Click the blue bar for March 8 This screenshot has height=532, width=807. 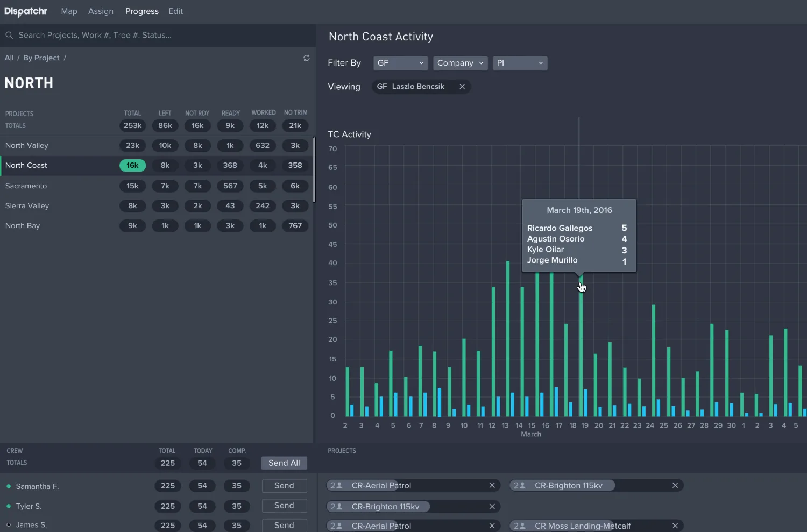click(440, 402)
